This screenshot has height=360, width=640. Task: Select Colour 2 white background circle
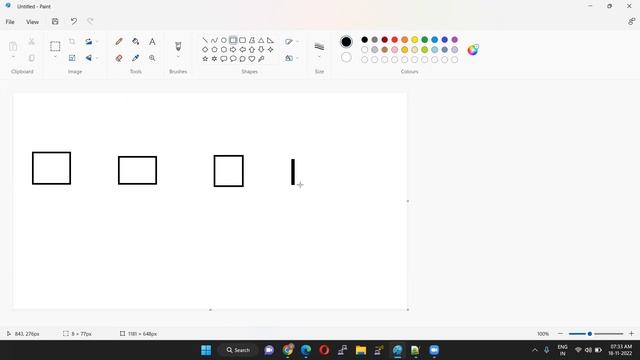click(x=346, y=58)
